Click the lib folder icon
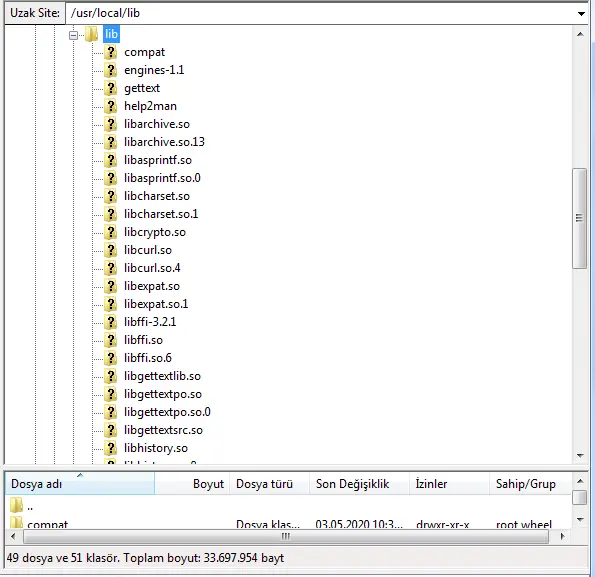This screenshot has height=577, width=595. coord(91,34)
